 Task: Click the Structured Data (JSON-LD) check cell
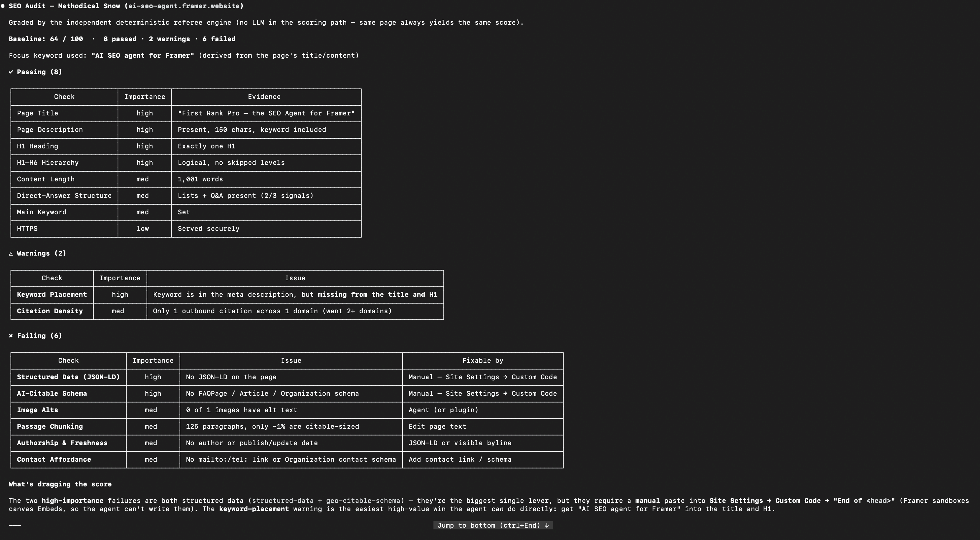coord(69,377)
